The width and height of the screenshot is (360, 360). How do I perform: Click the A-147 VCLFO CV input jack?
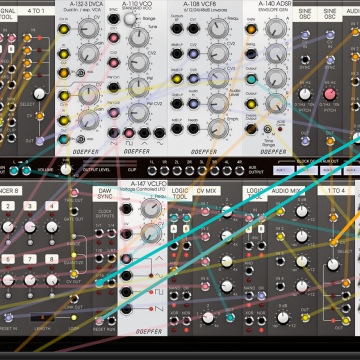coord(126,234)
